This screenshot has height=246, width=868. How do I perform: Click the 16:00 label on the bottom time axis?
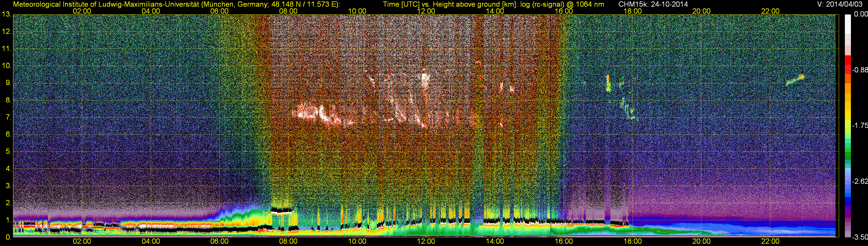click(x=564, y=241)
